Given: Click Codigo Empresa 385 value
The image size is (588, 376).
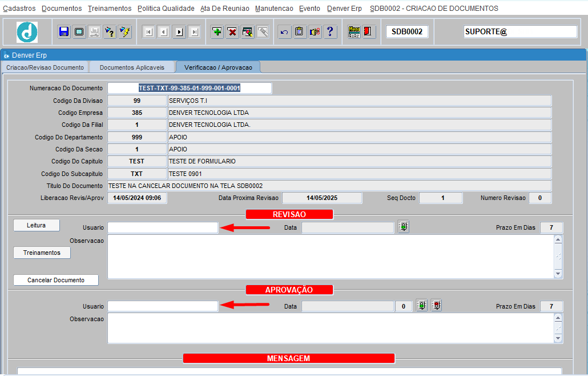Looking at the screenshot, I should (137, 113).
